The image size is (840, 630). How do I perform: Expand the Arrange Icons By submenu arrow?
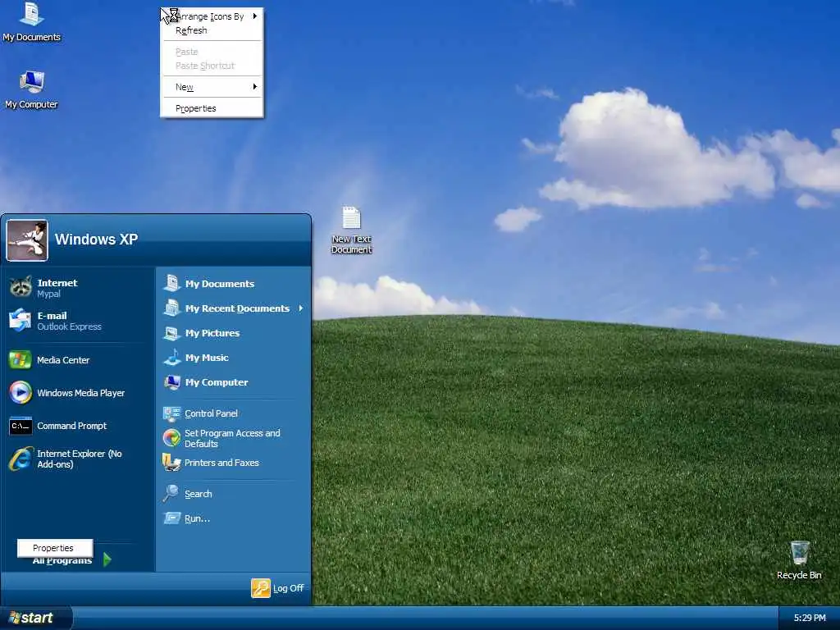255,16
